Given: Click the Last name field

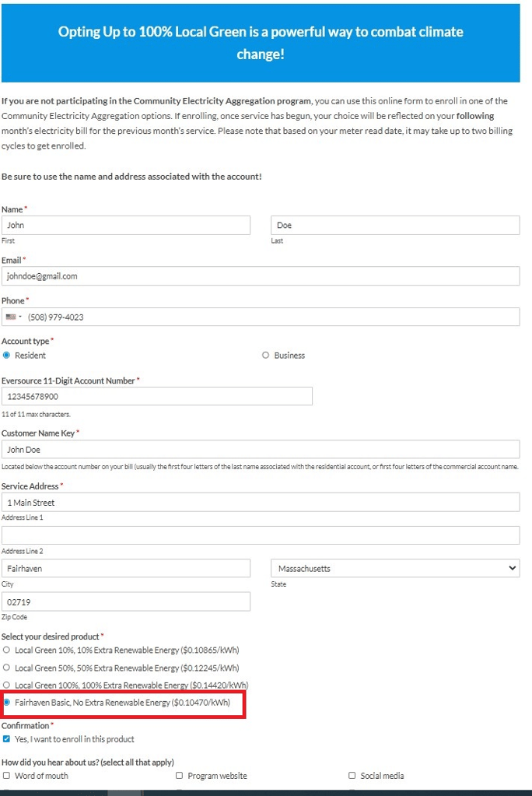Looking at the screenshot, I should click(x=395, y=226).
